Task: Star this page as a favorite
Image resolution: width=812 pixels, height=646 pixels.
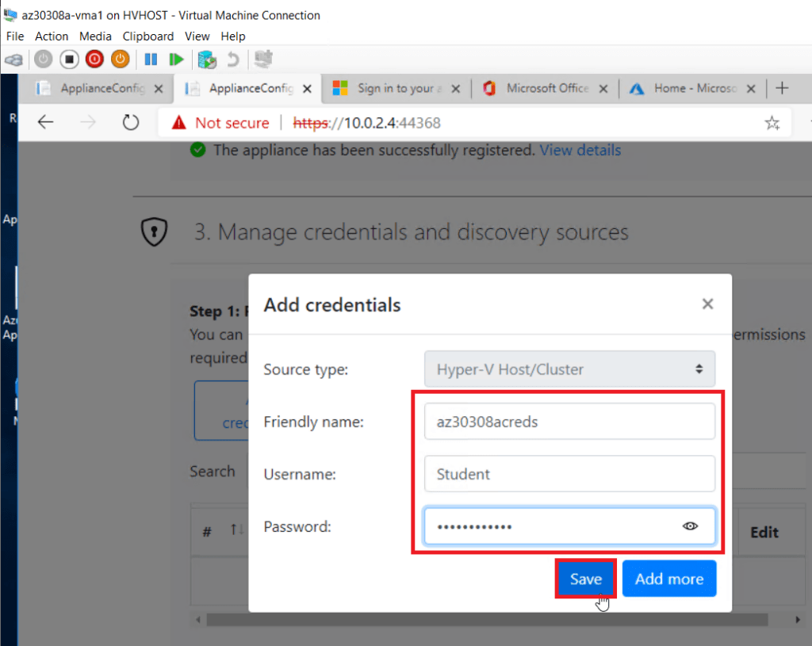Action: tap(772, 122)
